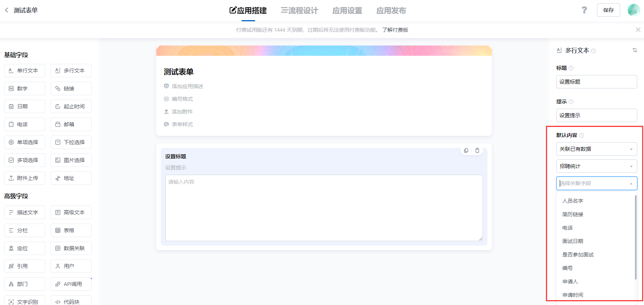Add the 用户 field

point(71,266)
